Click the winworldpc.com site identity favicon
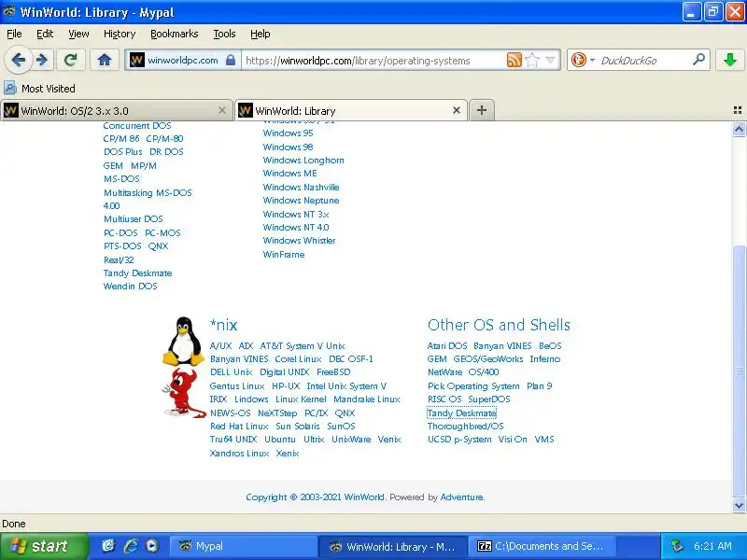The image size is (747, 560). coord(137,60)
